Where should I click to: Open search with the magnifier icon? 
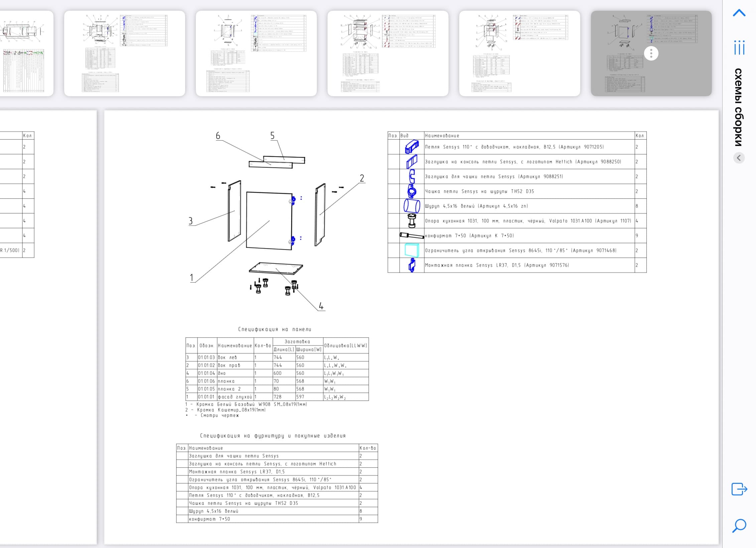[x=739, y=526]
